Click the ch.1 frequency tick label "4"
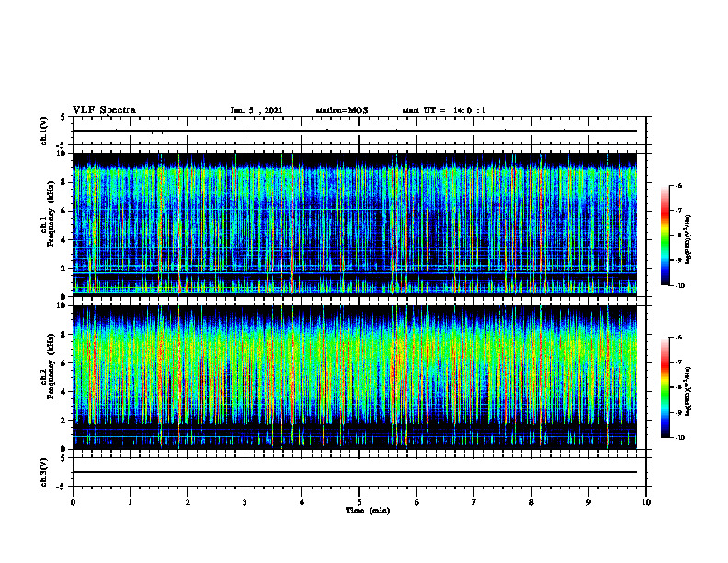The height and width of the screenshot is (563, 728). click(x=64, y=240)
